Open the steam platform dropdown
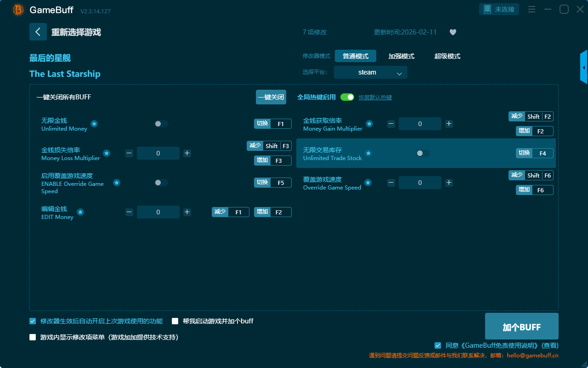 (371, 72)
